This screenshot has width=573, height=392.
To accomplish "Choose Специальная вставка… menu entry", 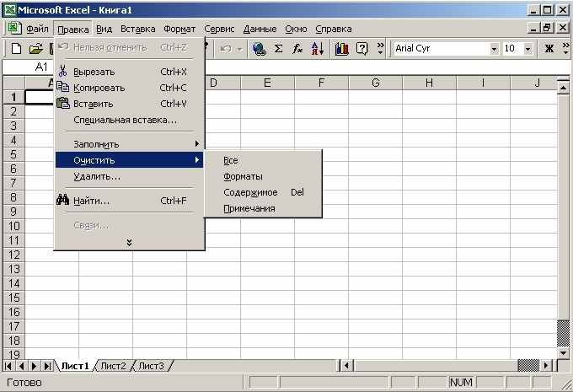I will (129, 120).
